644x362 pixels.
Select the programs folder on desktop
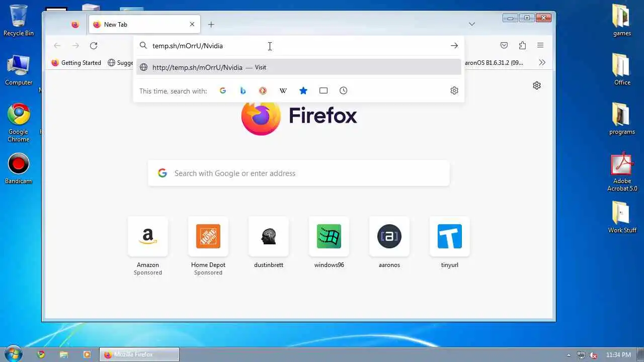click(x=622, y=119)
